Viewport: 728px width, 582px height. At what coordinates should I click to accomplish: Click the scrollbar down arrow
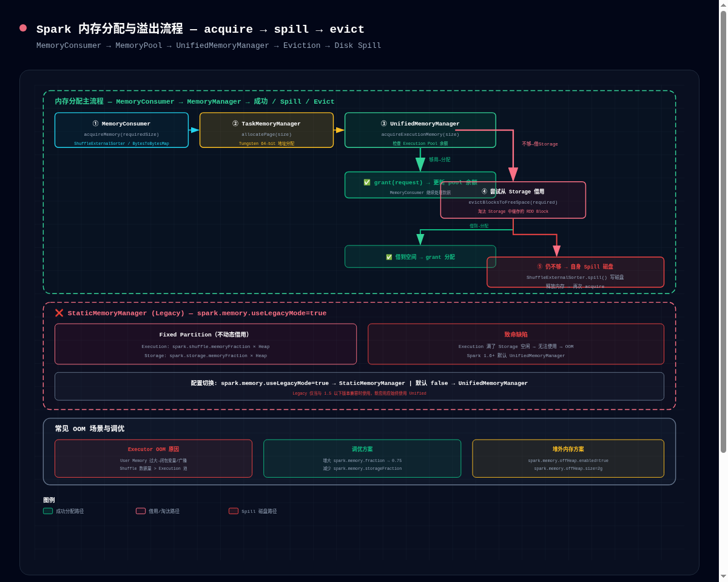(x=723, y=577)
